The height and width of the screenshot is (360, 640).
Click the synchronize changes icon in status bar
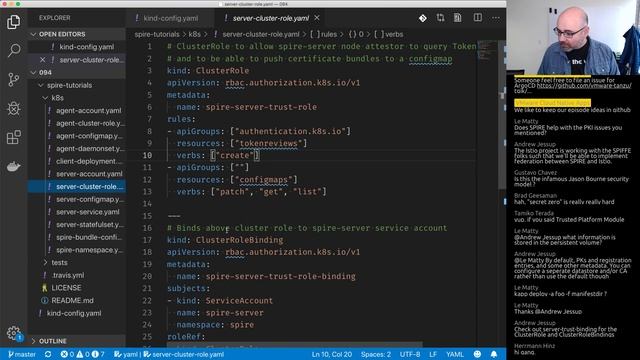[48, 354]
